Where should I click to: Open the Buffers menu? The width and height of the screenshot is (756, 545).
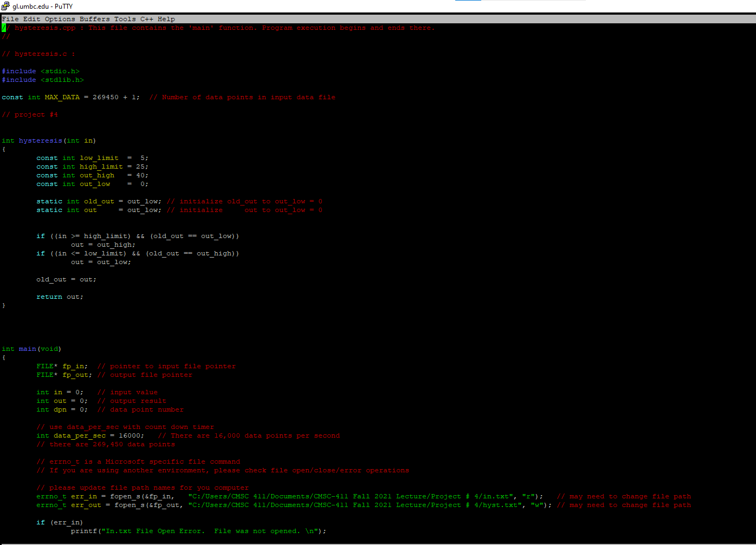click(95, 18)
